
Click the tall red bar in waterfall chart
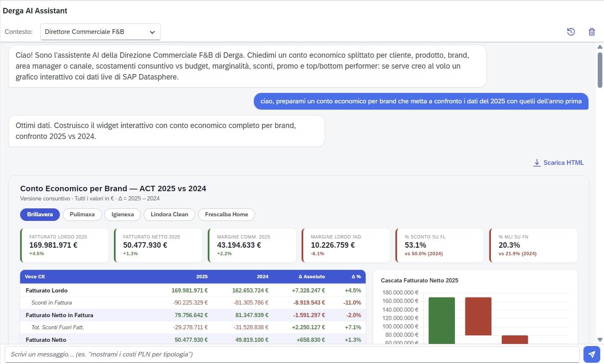(478, 316)
